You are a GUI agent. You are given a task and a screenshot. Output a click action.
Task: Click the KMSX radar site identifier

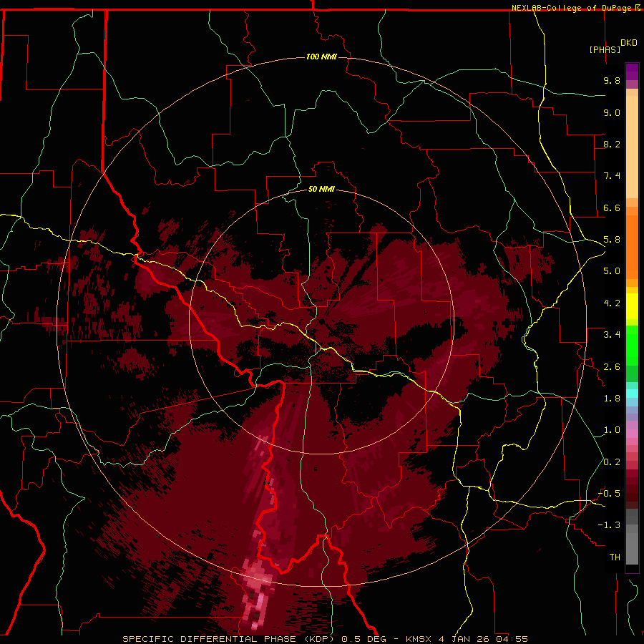pos(419,639)
